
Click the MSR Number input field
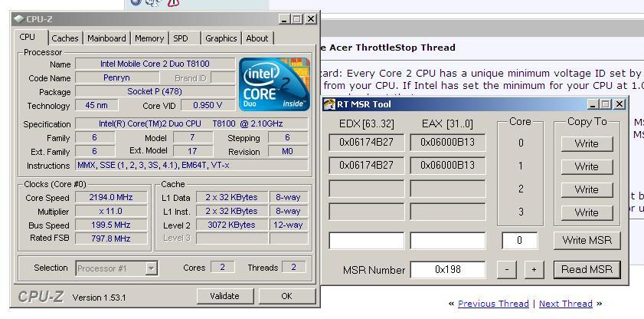point(448,270)
